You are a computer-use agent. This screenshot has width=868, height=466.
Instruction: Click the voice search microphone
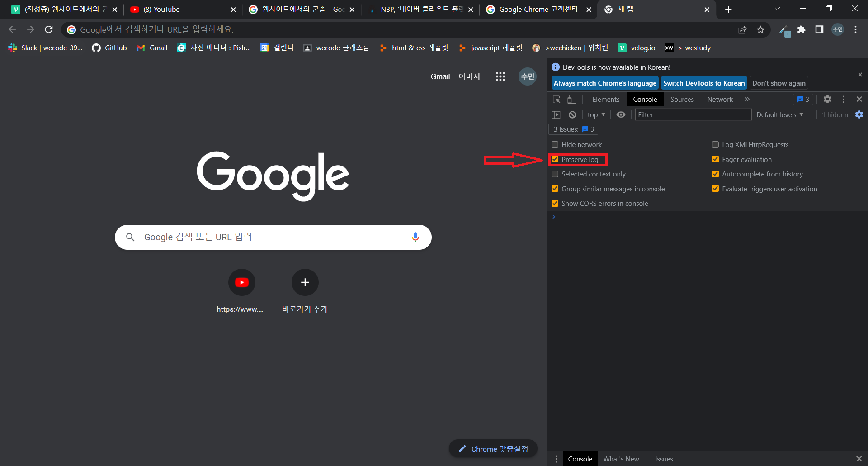point(415,237)
